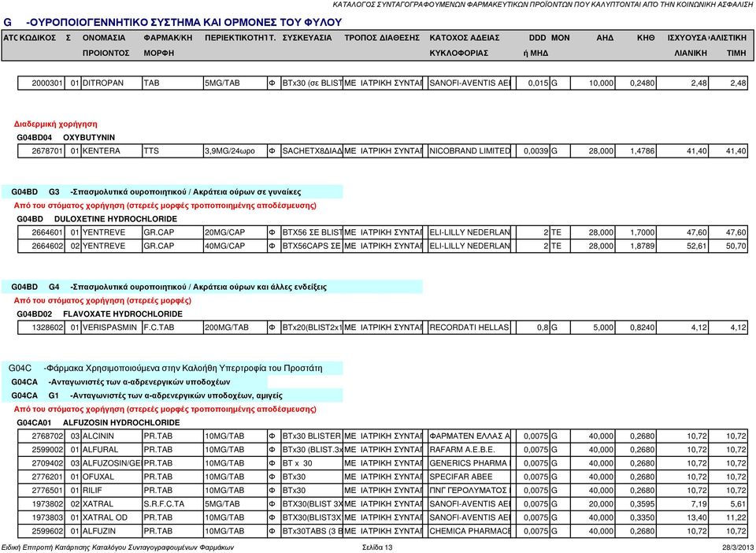This screenshot has height=553, width=756.
Task: Select the DULOXETINE HYDROCHLORIDE heading
Action: tap(115, 219)
